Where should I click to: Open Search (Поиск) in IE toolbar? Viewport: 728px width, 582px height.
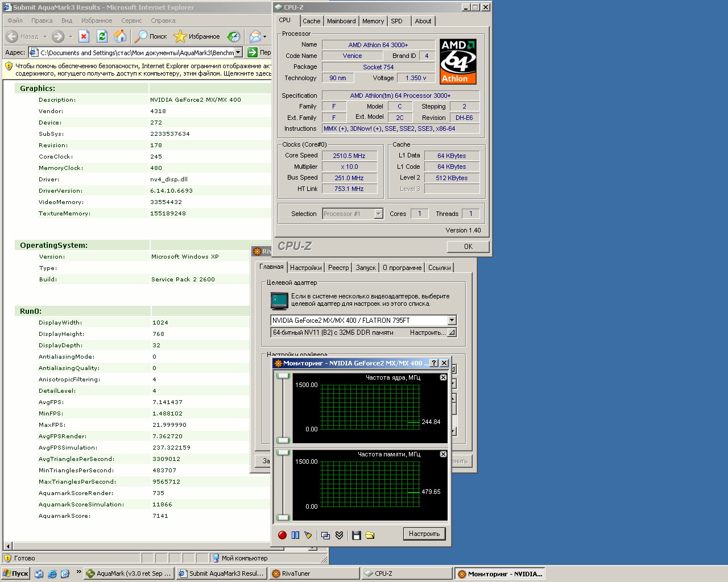151,36
